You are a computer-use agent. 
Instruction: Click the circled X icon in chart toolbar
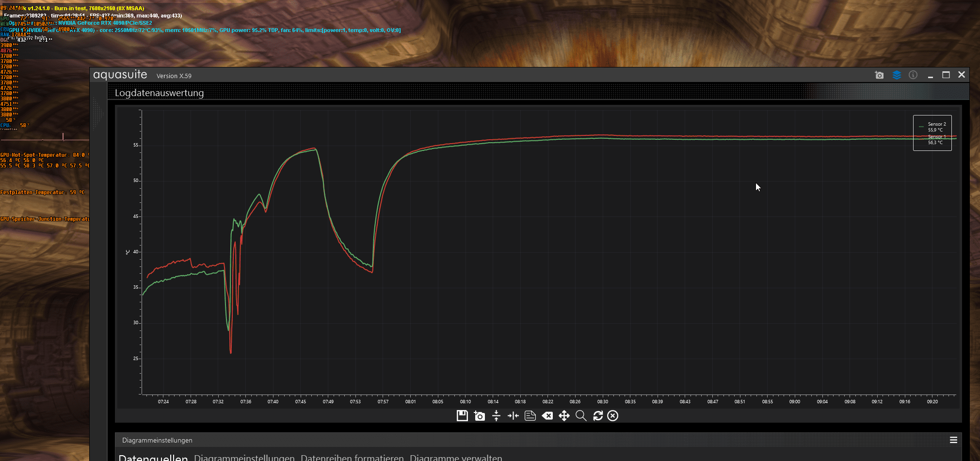point(613,416)
